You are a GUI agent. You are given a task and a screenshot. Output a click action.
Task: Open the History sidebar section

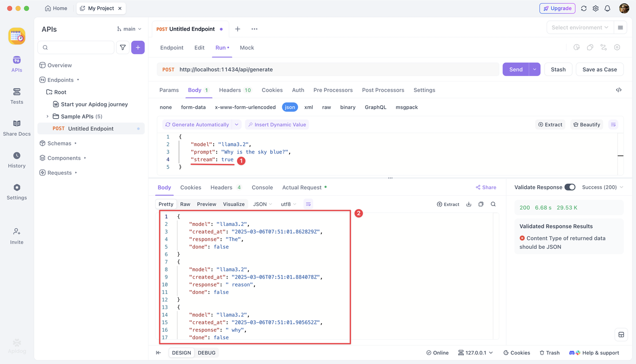pyautogui.click(x=16, y=160)
